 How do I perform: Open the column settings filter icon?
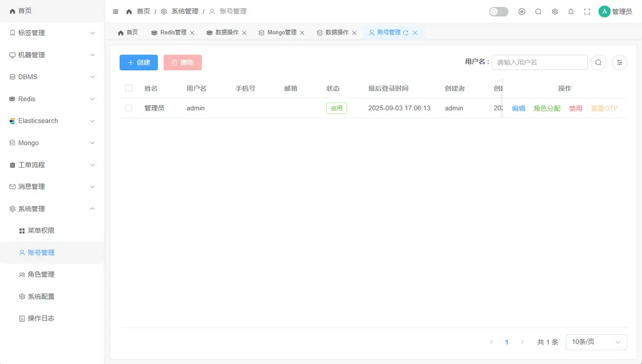pos(619,63)
